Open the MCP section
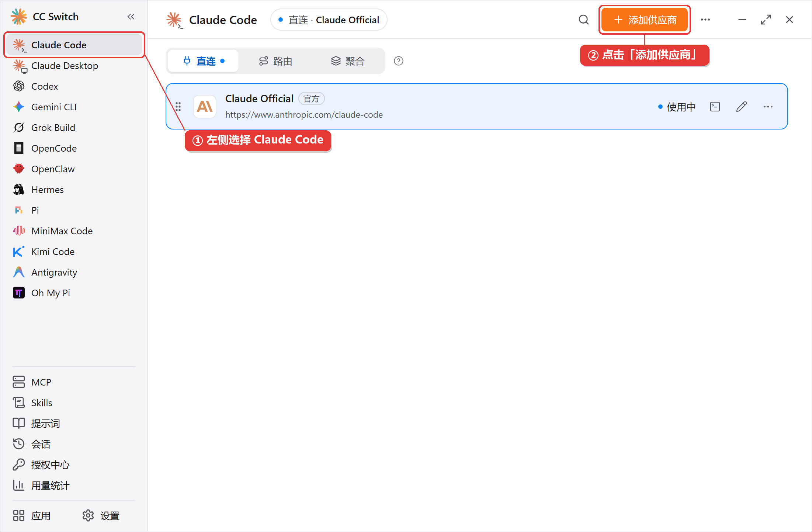 [x=74, y=382]
